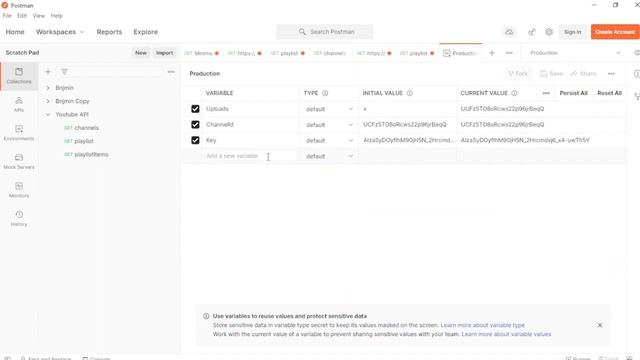
Task: Open the File menu
Action: coord(7,16)
